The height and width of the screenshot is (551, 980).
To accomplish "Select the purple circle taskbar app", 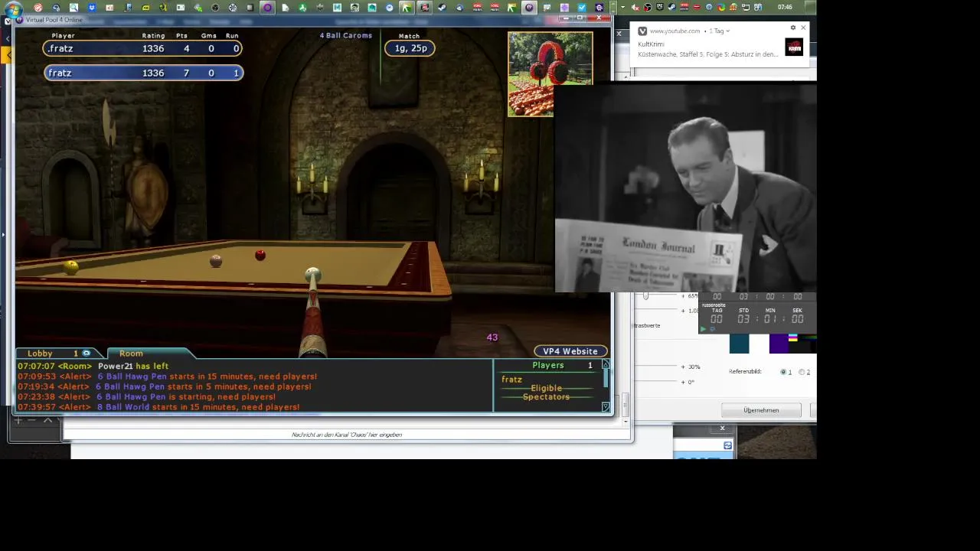I will click(x=267, y=8).
